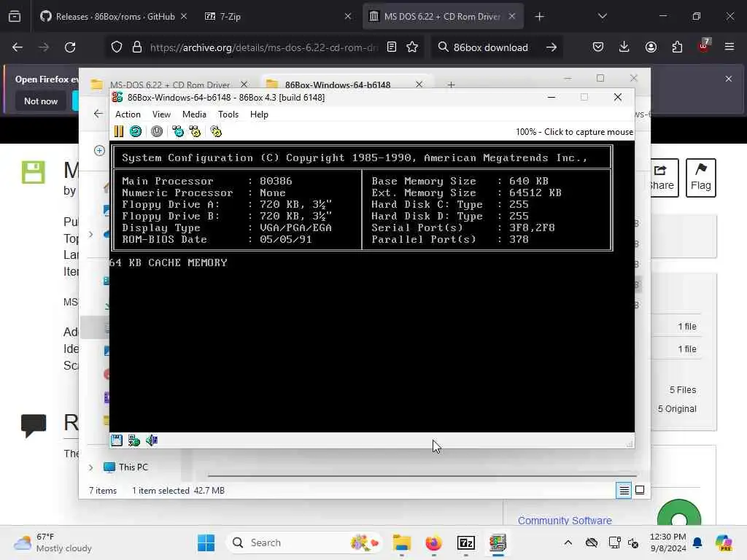Open 7-Zip from the taskbar
Screen dimensions: 747x560
[466, 542]
